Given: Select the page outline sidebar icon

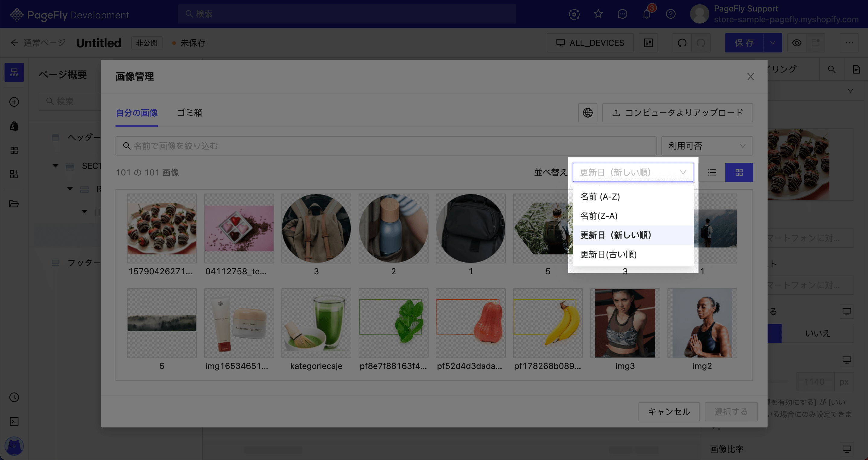Looking at the screenshot, I should pos(14,72).
